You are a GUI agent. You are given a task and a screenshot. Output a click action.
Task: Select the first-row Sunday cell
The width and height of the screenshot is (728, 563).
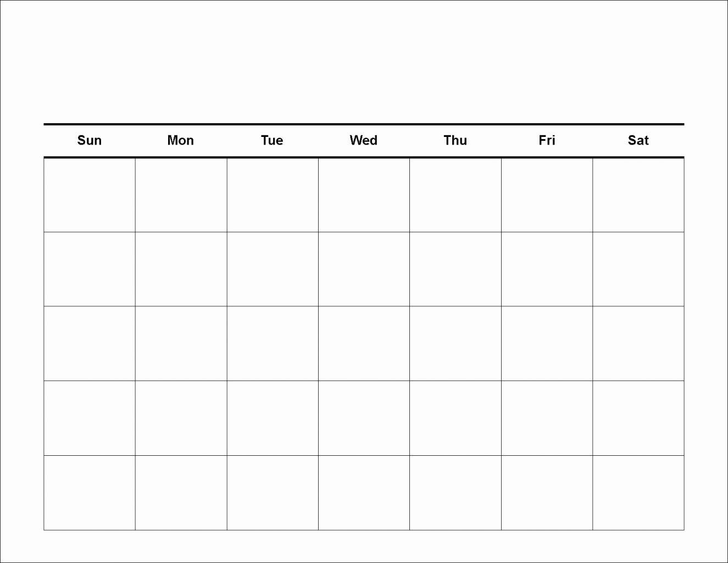pyautogui.click(x=90, y=195)
